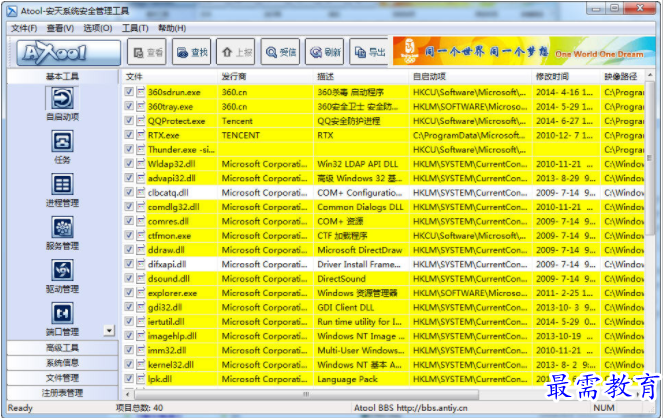This screenshot has width=668, height=418.
Task: Click the vertical scrollbar up arrow
Action: click(x=650, y=75)
